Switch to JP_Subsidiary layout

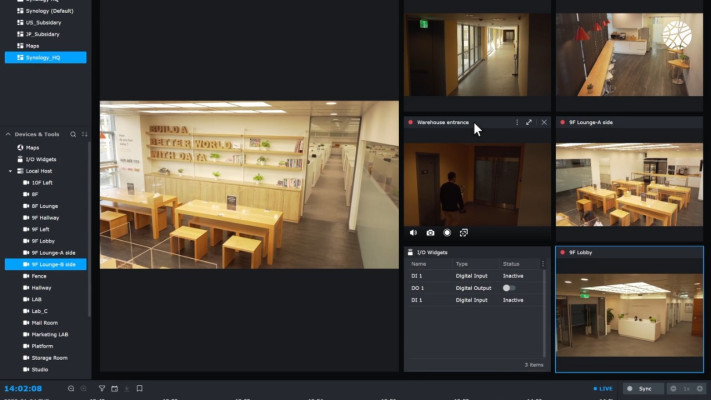(45, 34)
